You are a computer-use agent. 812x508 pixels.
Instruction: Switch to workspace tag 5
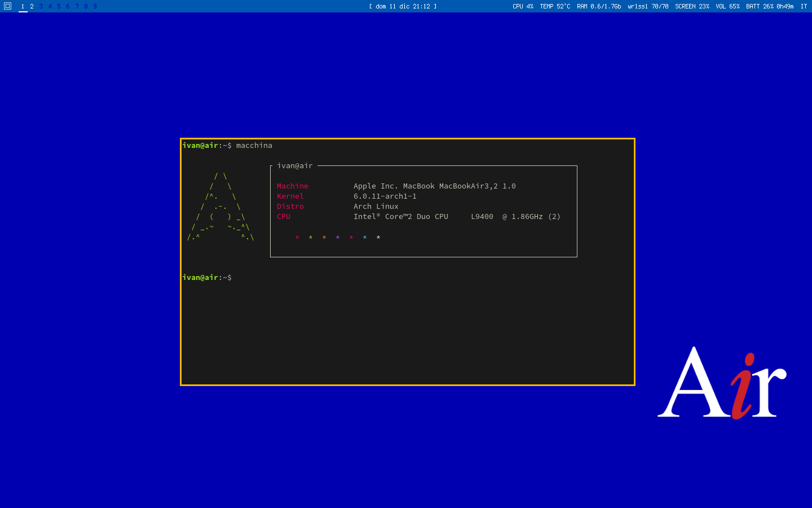(x=58, y=6)
